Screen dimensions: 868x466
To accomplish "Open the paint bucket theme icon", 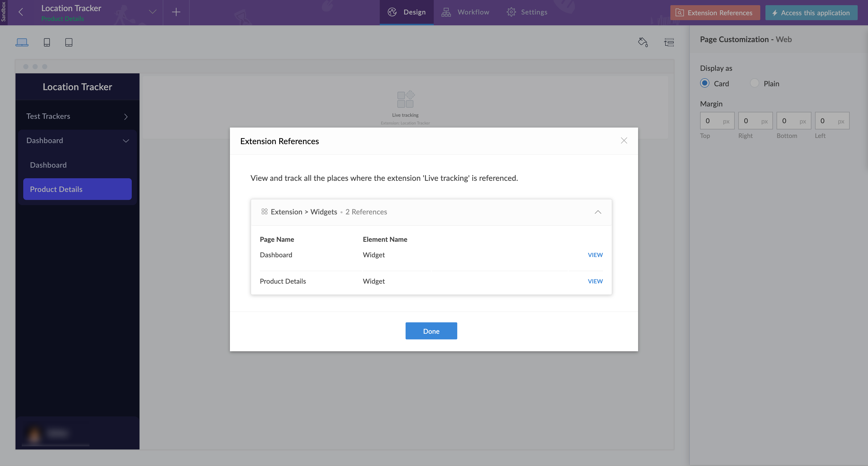I will (x=642, y=42).
